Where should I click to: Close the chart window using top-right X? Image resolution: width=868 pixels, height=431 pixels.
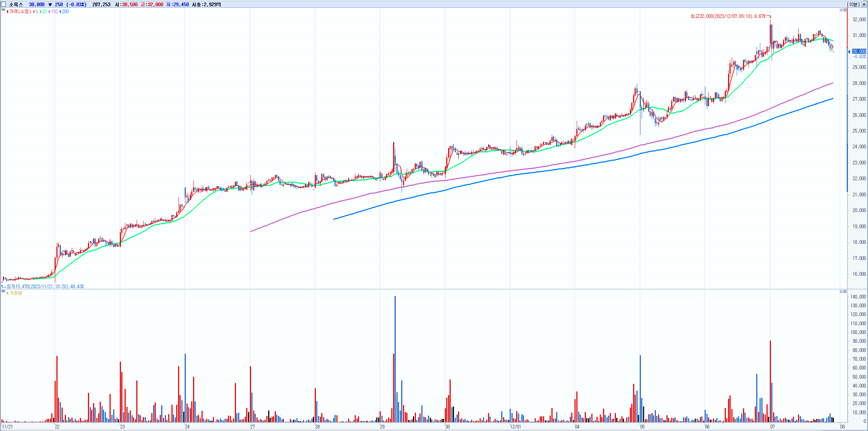pos(864,4)
